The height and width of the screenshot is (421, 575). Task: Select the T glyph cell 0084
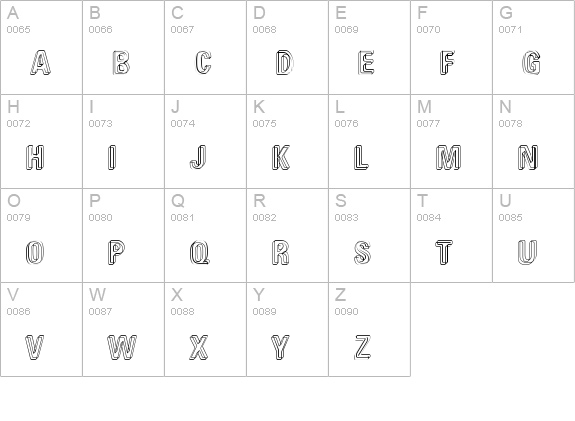pyautogui.click(x=451, y=235)
